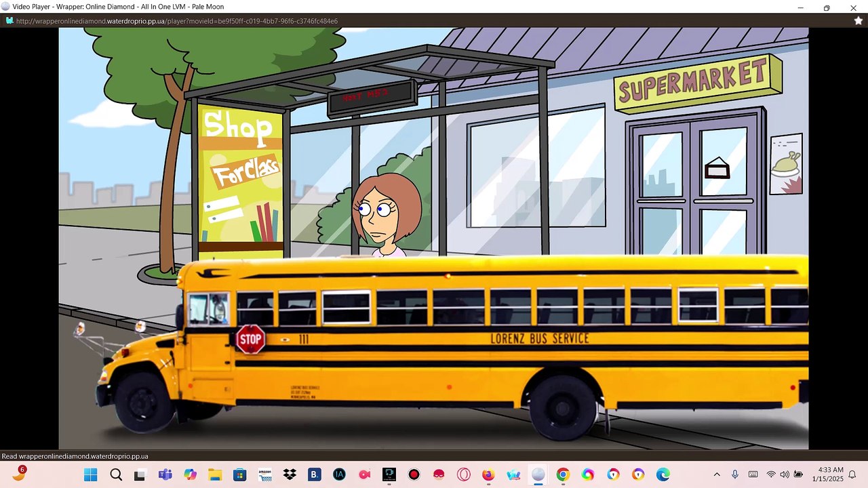Minimize the Pale Moon window
Image resolution: width=868 pixels, height=488 pixels.
pos(800,7)
